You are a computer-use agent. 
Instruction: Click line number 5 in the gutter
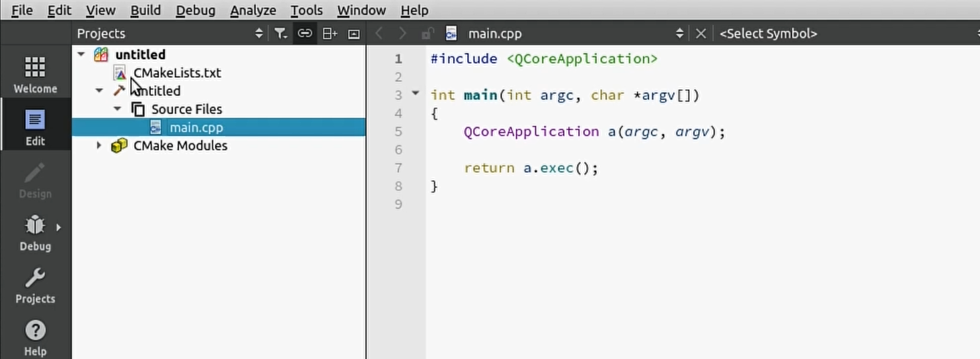[398, 131]
